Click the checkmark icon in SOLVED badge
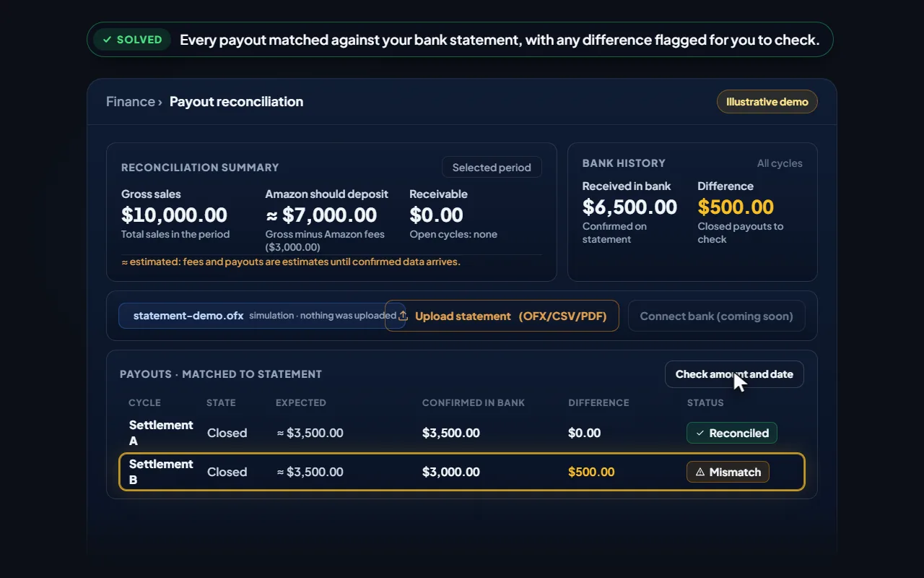The image size is (924, 578). [107, 40]
